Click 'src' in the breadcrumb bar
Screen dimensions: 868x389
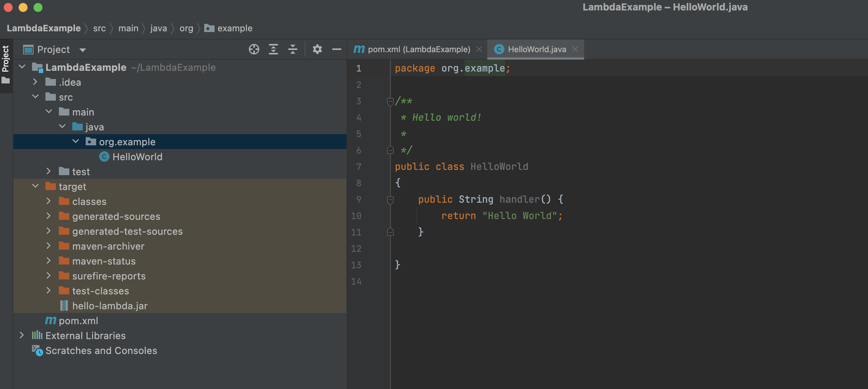(99, 28)
